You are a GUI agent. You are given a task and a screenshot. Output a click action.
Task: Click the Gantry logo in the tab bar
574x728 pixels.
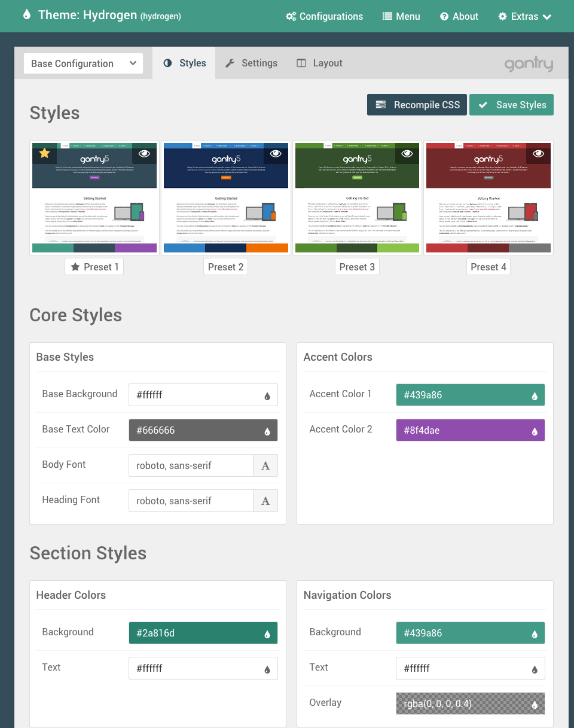coord(529,64)
